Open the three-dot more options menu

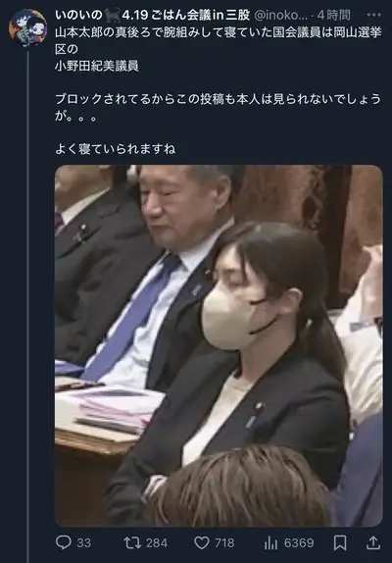373,15
